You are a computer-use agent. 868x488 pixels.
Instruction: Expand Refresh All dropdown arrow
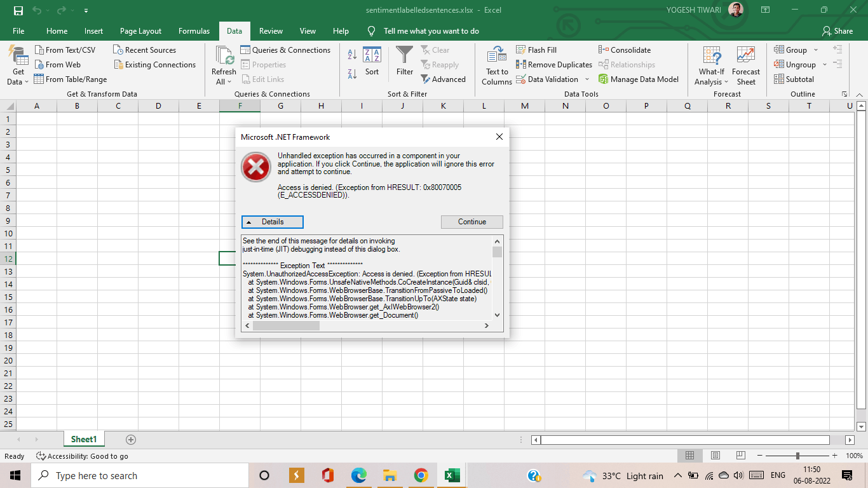coord(229,82)
